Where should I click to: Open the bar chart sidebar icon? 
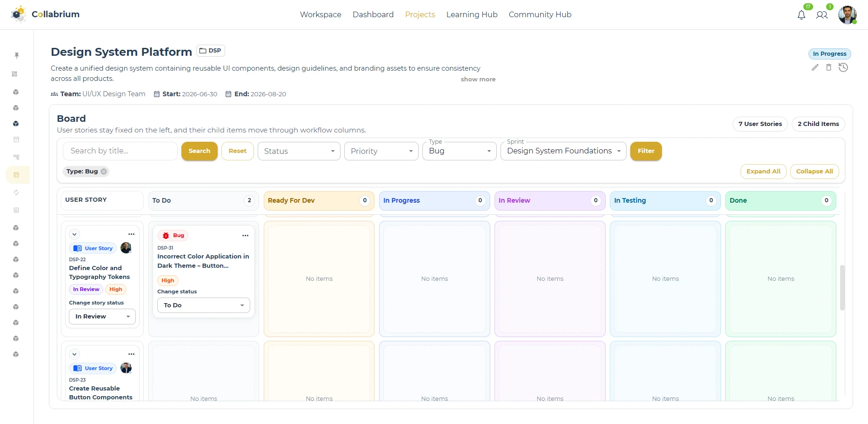point(16,210)
